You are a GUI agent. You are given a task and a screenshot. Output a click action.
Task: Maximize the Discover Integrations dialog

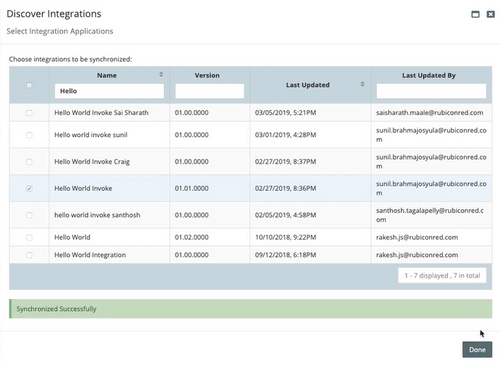(475, 14)
